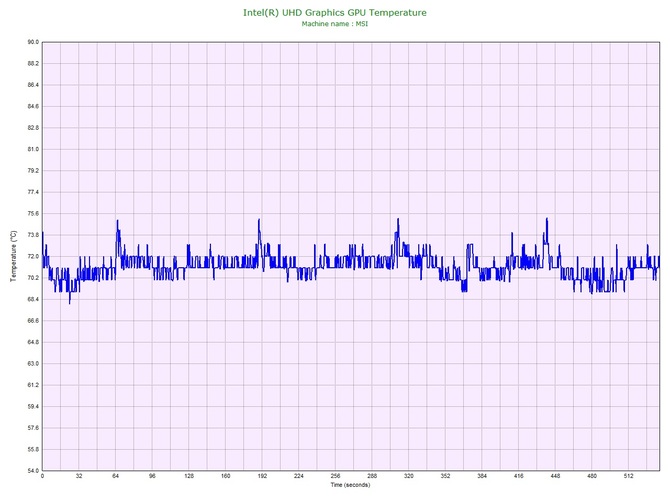Click the 90.0 y-axis value

coord(33,42)
